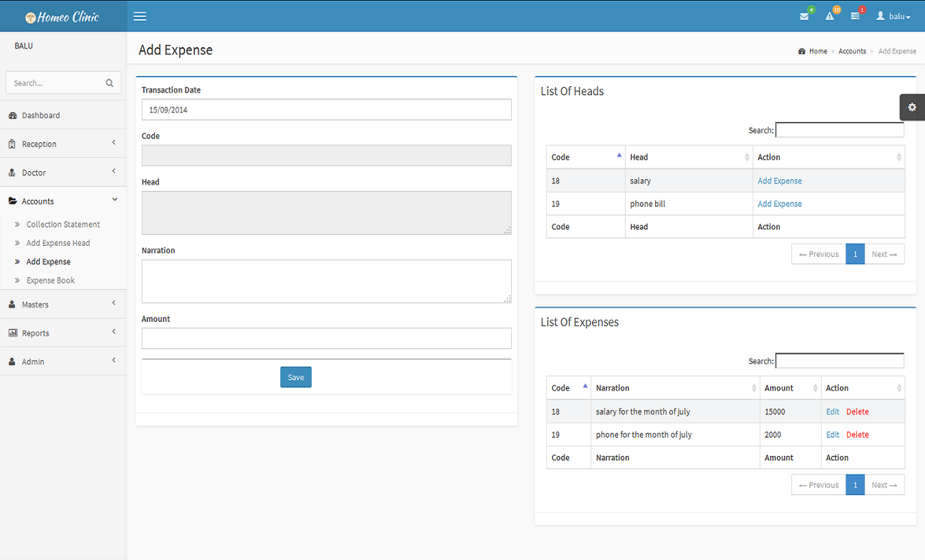Delete the phone bill expense entry
This screenshot has height=560, width=925.
tap(857, 435)
